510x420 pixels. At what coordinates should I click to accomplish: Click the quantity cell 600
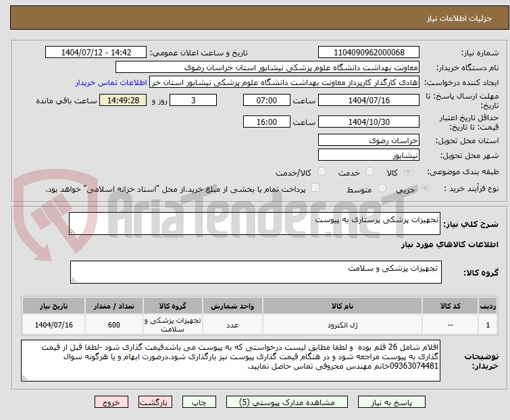(114, 324)
